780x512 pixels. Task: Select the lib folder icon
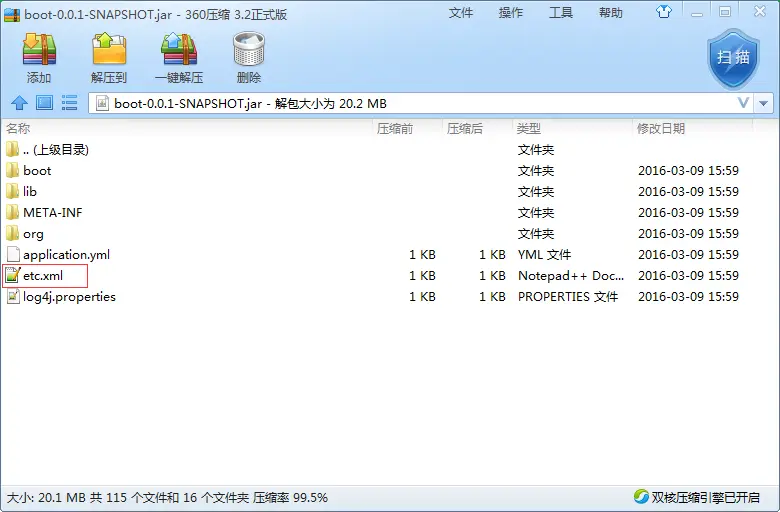click(13, 192)
